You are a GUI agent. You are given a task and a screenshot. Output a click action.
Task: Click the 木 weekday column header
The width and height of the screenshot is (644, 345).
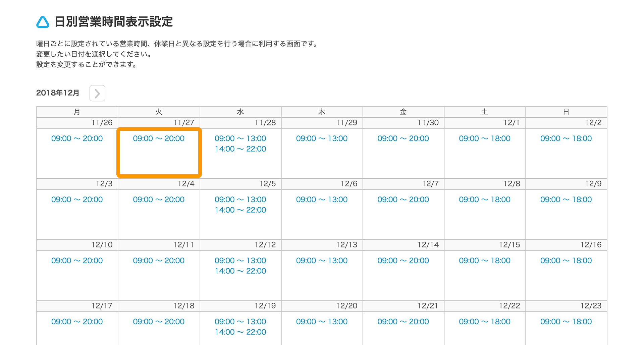point(322,112)
